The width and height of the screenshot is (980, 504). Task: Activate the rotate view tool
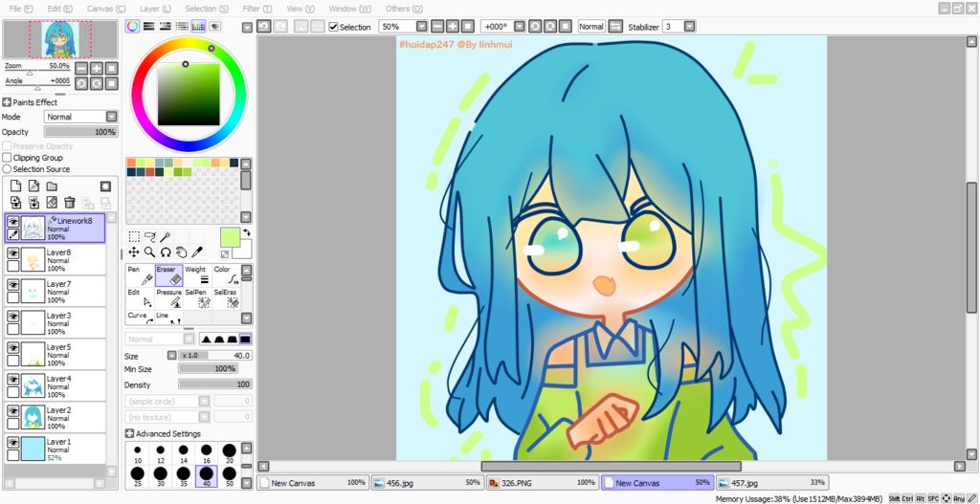pos(166,252)
